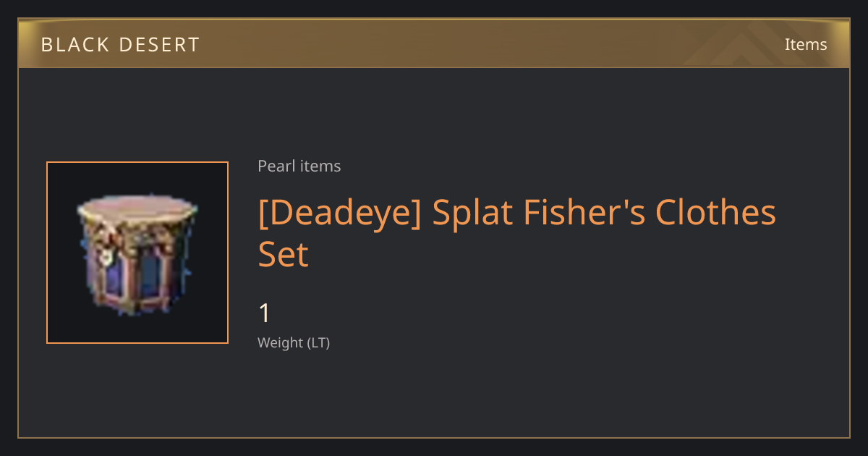Screen dimensions: 868x456
Task: Click the pink lid of the box icon
Action: point(137,208)
